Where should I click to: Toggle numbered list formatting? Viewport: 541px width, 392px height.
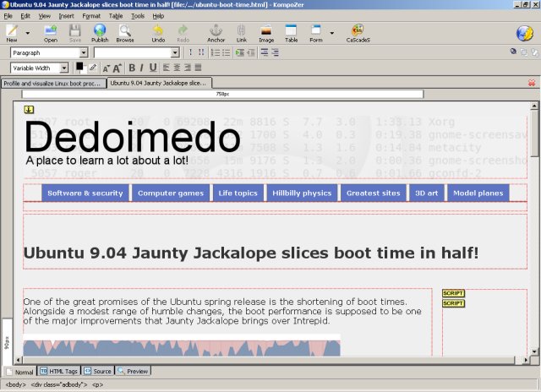[x=216, y=52]
